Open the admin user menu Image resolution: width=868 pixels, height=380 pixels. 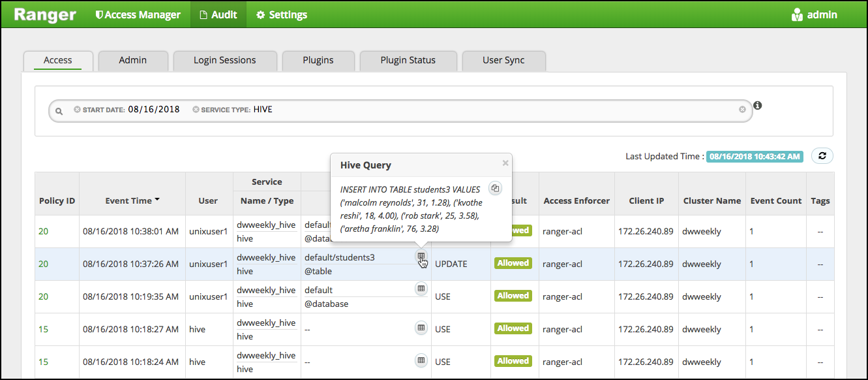click(814, 14)
